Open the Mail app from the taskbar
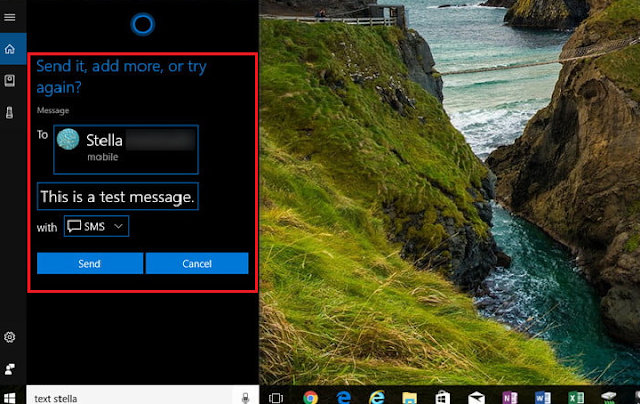Image resolution: width=640 pixels, height=404 pixels. 476,398
